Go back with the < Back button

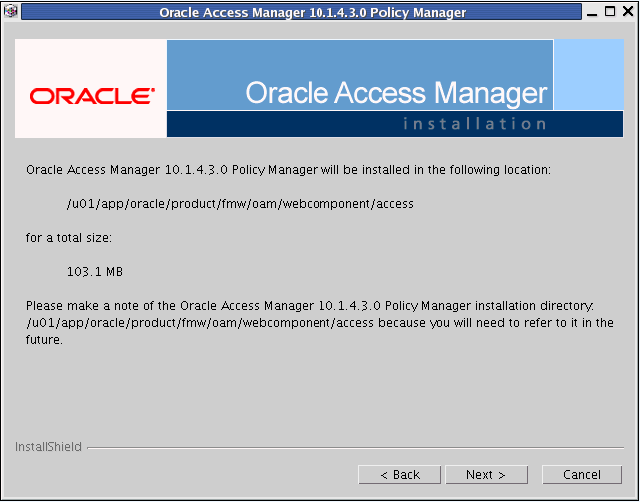tap(400, 475)
